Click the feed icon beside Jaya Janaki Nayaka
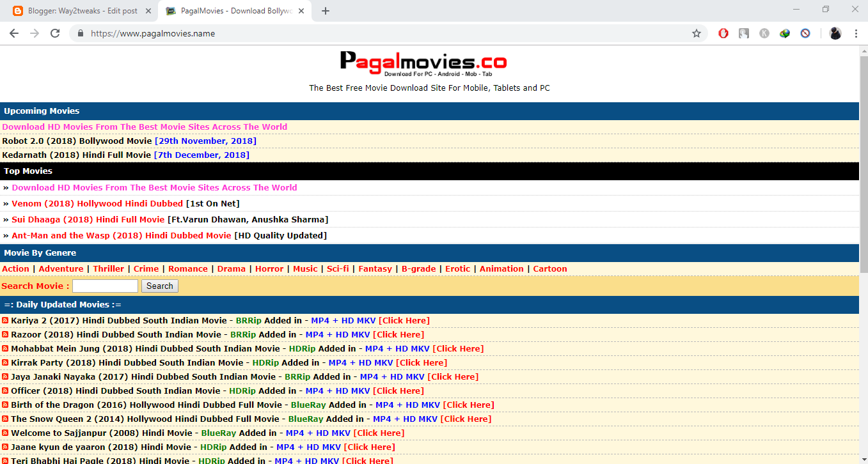 pyautogui.click(x=5, y=376)
